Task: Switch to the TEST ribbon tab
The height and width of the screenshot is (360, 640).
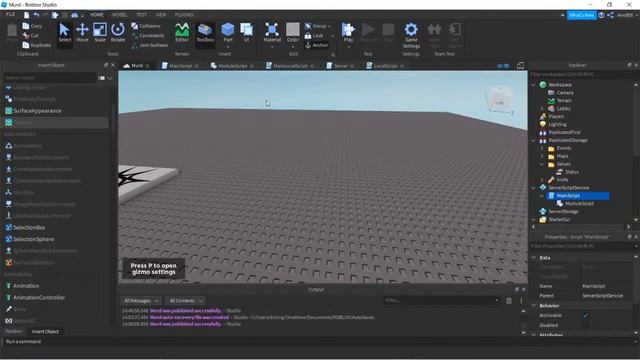Action: click(141, 15)
